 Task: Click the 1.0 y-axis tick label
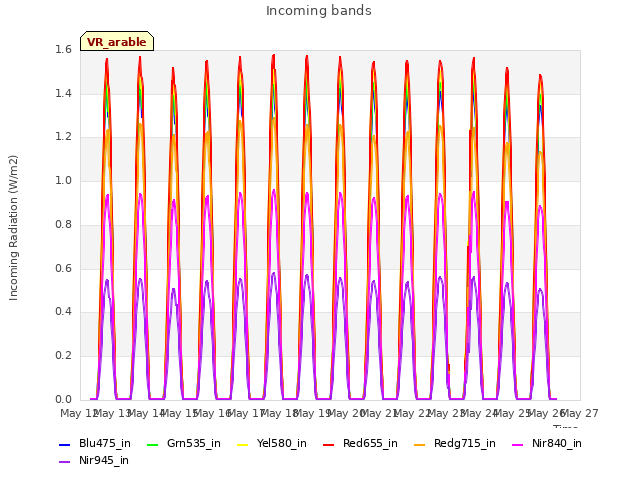coord(63,181)
